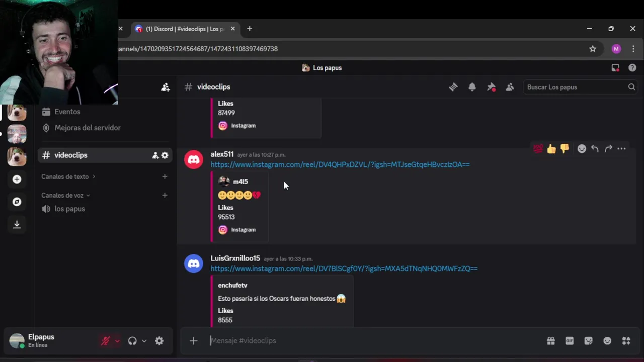The image size is (644, 362).
Task: Click the enchufetv embed author name
Action: point(232,285)
